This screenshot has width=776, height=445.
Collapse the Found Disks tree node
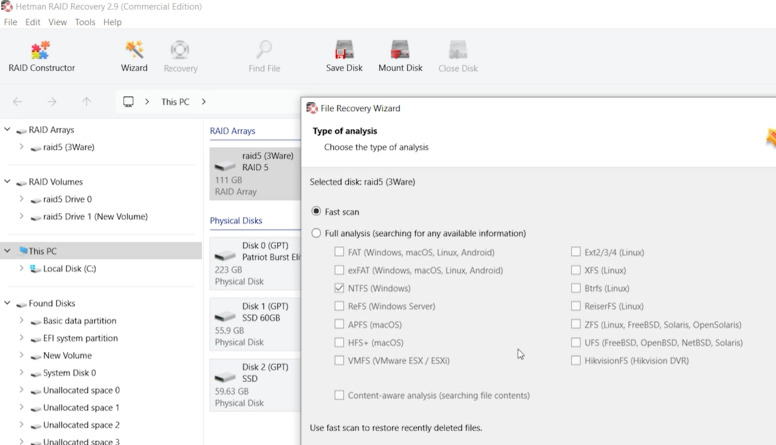pyautogui.click(x=7, y=302)
